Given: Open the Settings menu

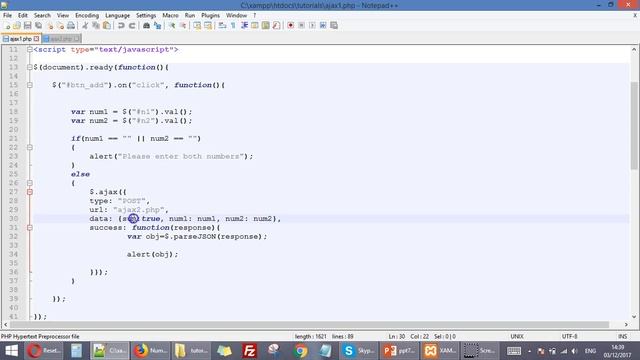Looking at the screenshot, I should click(x=146, y=16).
